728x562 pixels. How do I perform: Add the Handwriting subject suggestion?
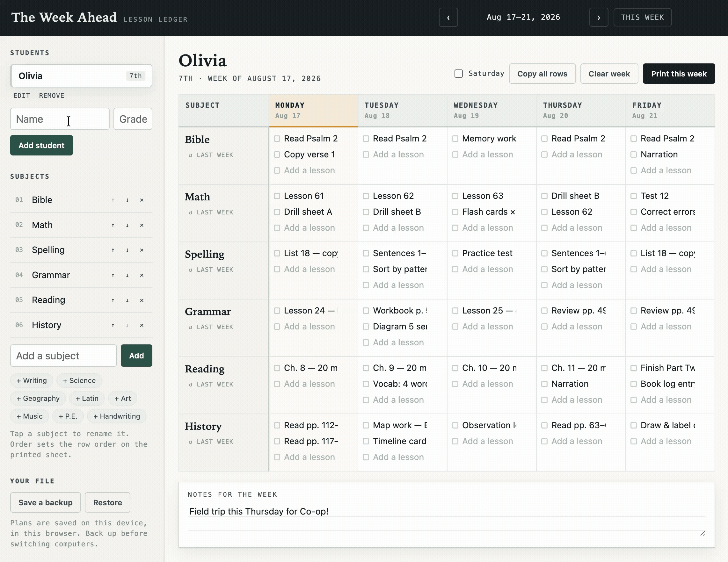(117, 416)
